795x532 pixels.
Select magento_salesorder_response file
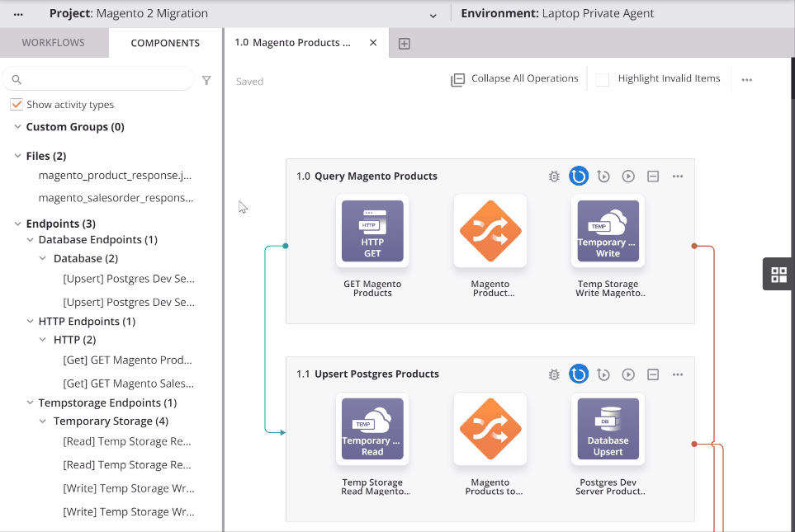pos(116,198)
